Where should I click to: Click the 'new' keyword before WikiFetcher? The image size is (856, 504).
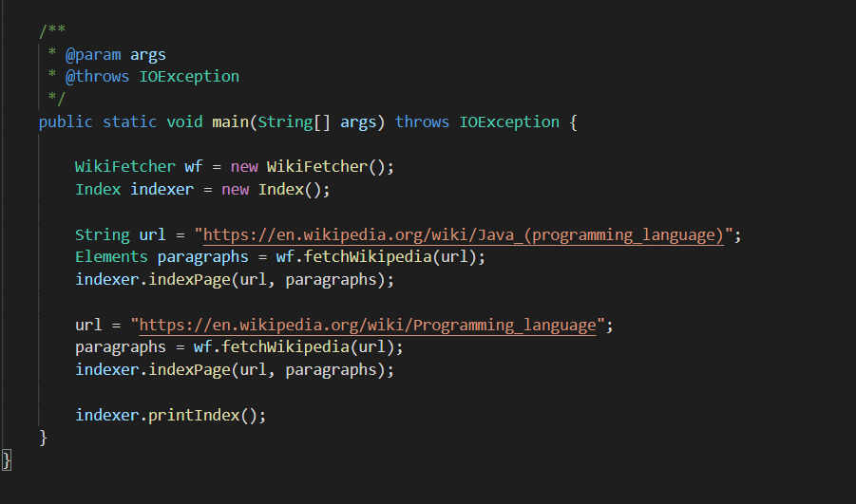(x=244, y=166)
